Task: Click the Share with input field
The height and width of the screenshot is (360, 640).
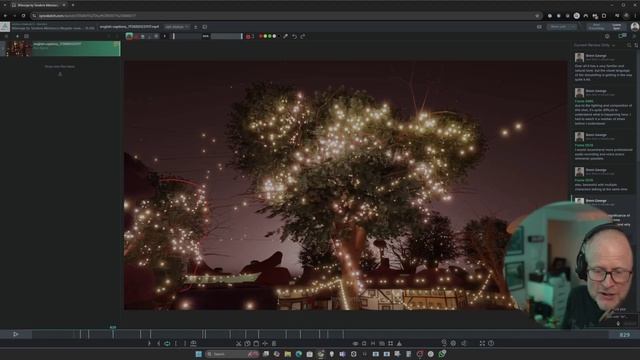Action: tap(562, 27)
